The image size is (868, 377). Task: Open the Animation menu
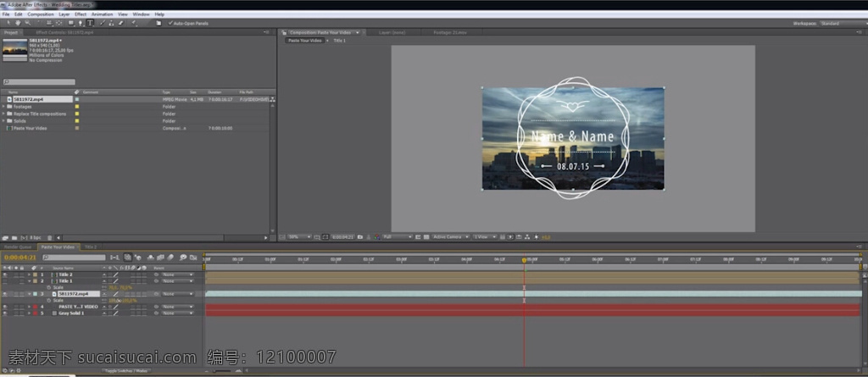103,14
